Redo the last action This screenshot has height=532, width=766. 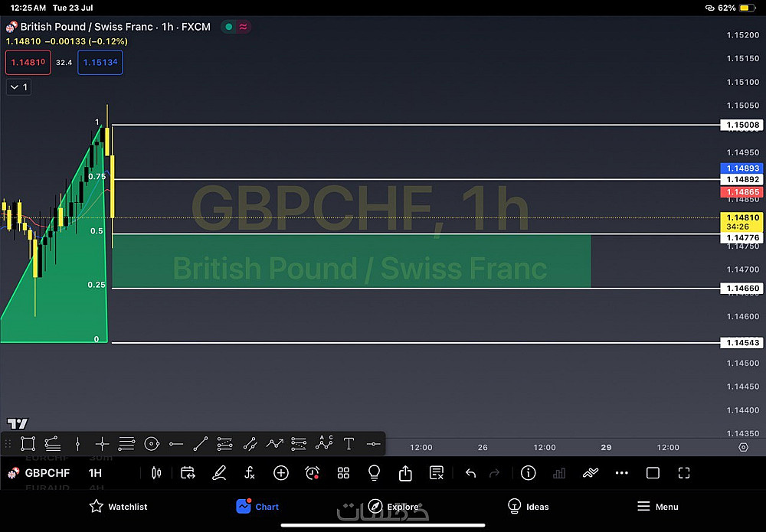pyautogui.click(x=494, y=473)
